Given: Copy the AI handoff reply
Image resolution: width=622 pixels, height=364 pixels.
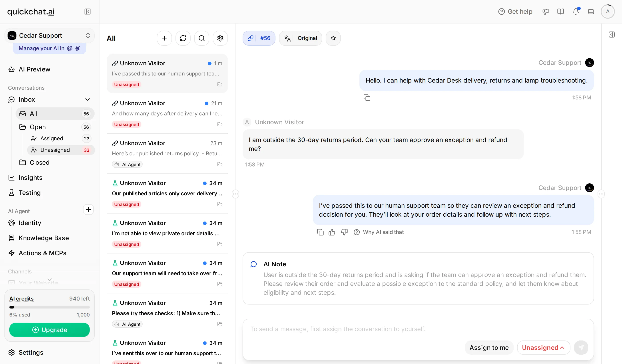Looking at the screenshot, I should [x=320, y=232].
